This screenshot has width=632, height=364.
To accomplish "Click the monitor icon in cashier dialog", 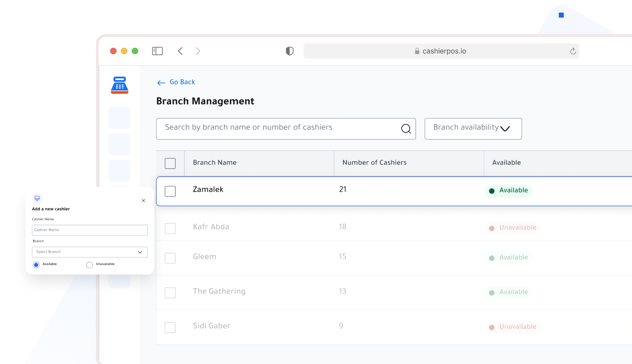I will click(37, 198).
